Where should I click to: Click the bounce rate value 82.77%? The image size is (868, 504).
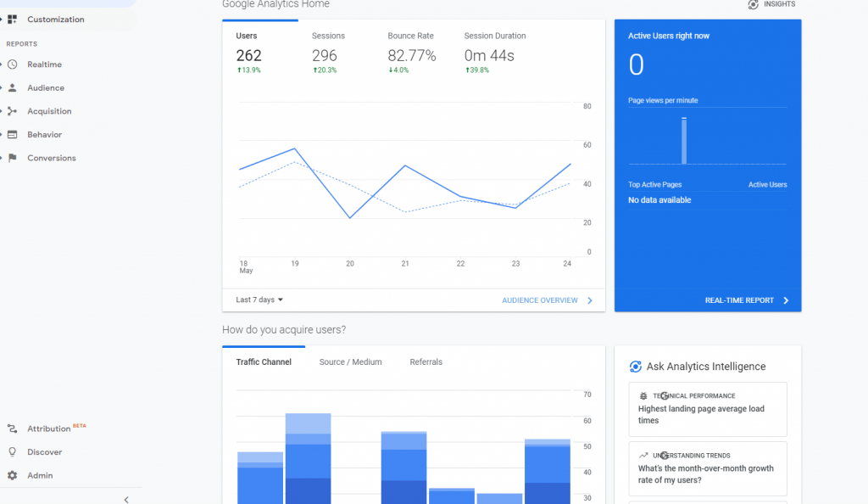click(412, 55)
